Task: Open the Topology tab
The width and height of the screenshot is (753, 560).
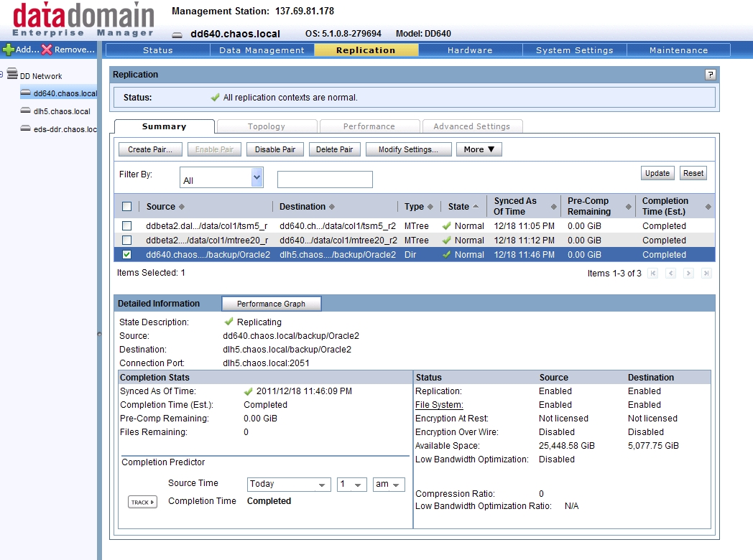Action: pyautogui.click(x=267, y=126)
